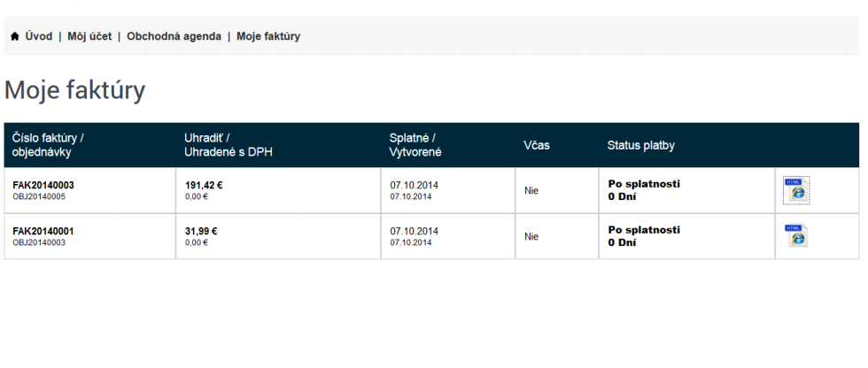The width and height of the screenshot is (868, 368).
Task: Click order number OBJ20140005
Action: click(x=39, y=196)
